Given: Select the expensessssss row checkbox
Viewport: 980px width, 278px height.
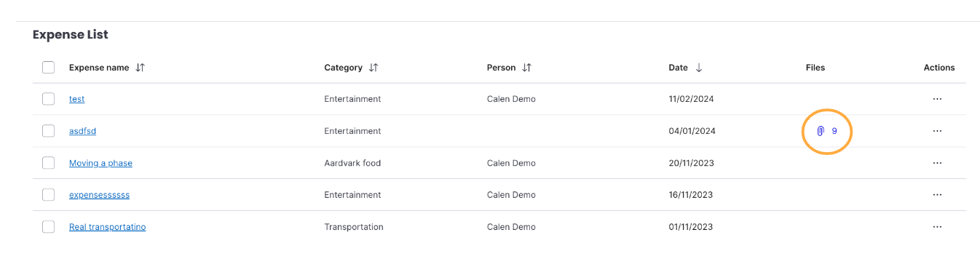Looking at the screenshot, I should coord(48,195).
